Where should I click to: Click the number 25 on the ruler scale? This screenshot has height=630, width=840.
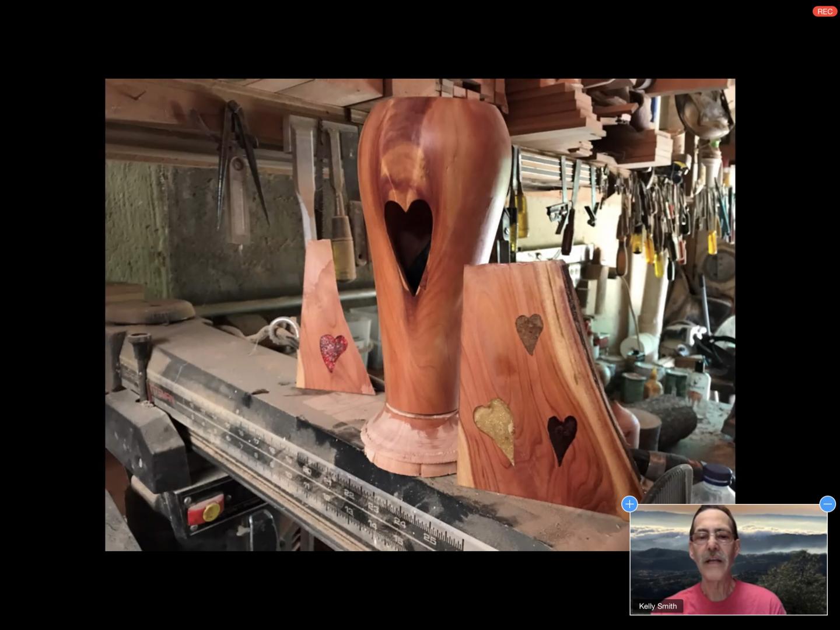pyautogui.click(x=429, y=538)
